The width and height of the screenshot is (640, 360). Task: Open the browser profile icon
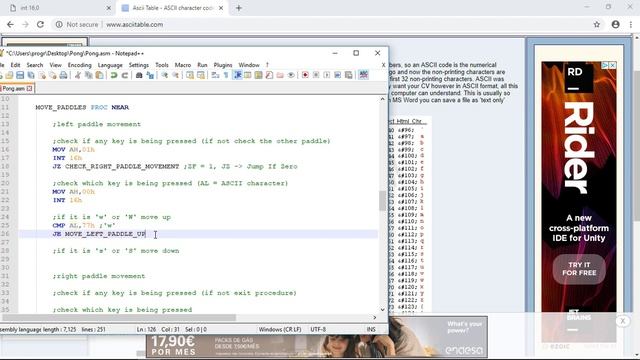point(616,24)
